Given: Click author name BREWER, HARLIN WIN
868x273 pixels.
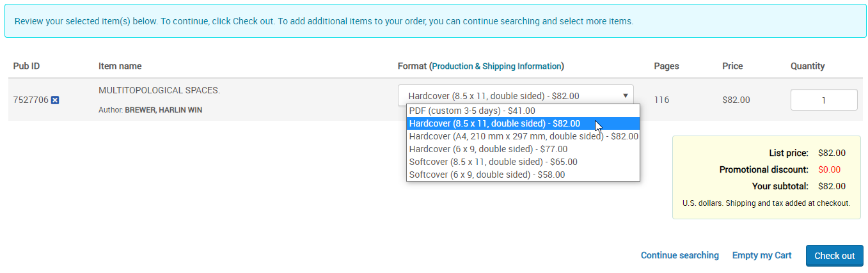Looking at the screenshot, I should (x=163, y=110).
